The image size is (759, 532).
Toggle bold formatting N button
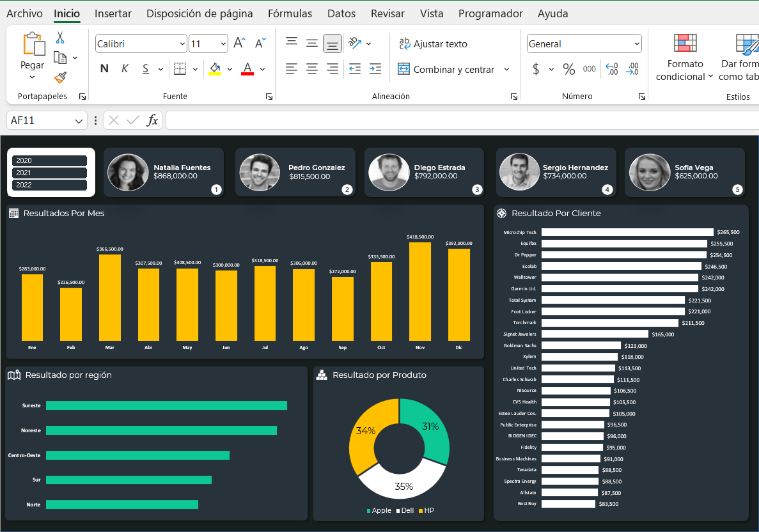104,69
